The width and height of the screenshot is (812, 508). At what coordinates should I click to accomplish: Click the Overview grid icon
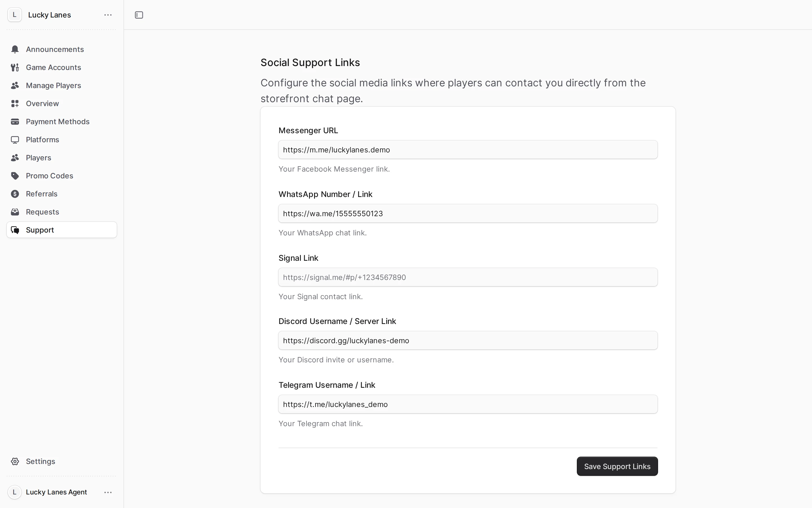tap(15, 104)
